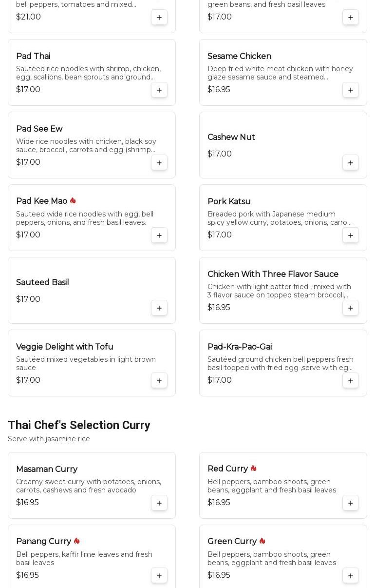Add Cashew Nut to cart
Screen dimensions: 375x588
pyautogui.click(x=351, y=162)
